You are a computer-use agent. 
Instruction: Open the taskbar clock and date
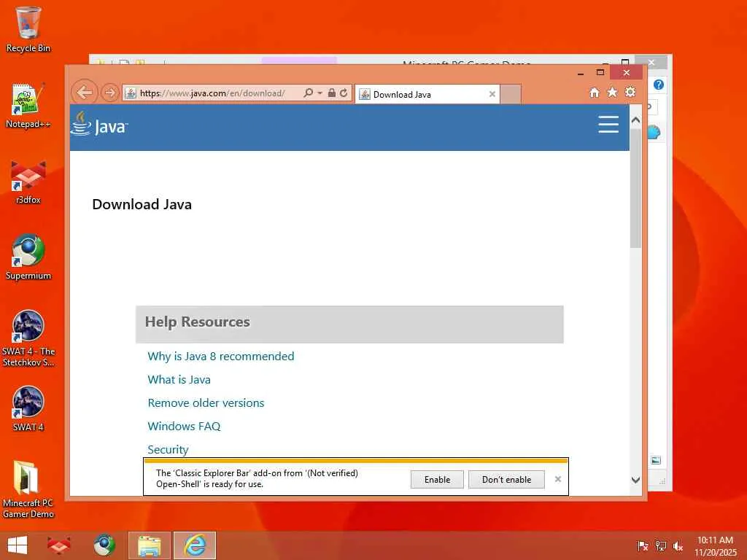(715, 545)
